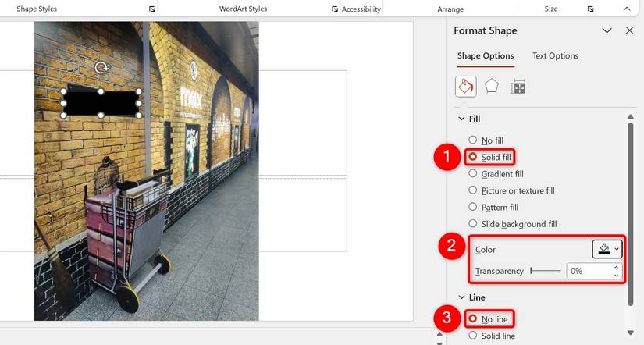Open the Shape Styles dialog launcher

tap(152, 9)
